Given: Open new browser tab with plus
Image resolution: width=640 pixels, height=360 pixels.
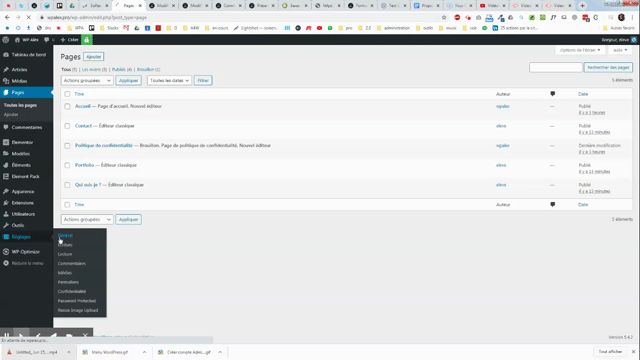Looking at the screenshot, I should (582, 6).
